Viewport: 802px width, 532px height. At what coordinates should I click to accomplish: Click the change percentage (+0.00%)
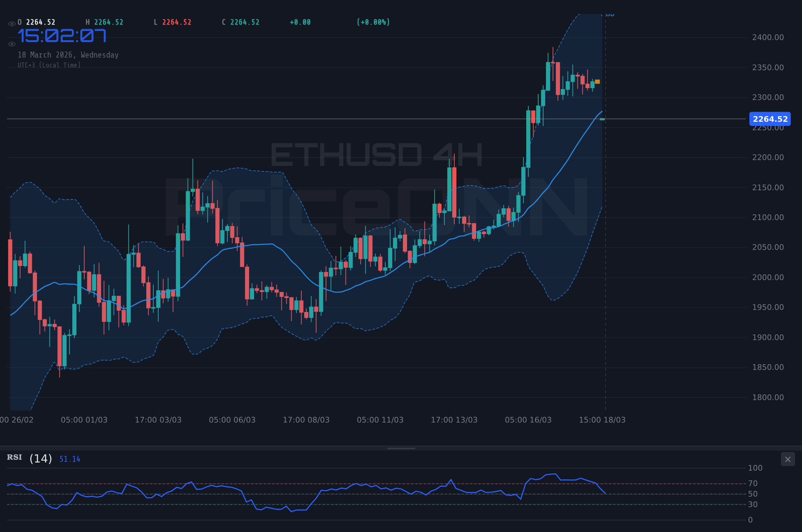[373, 22]
